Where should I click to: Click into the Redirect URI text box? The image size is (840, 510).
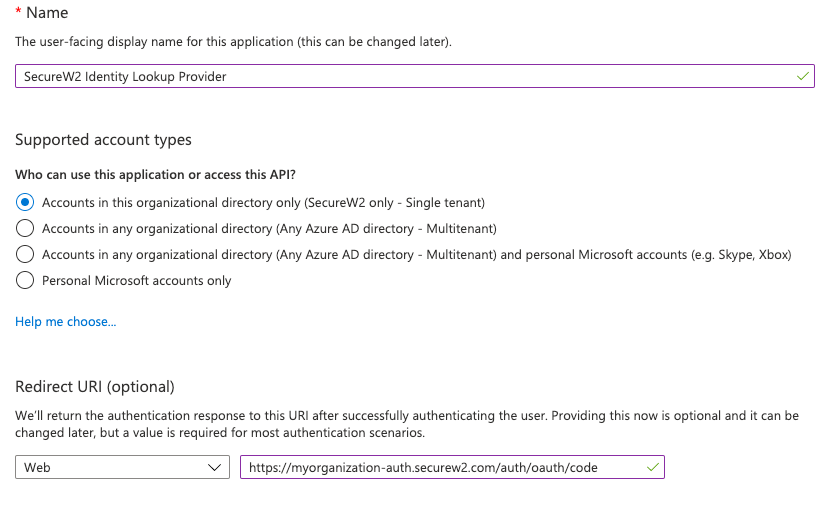click(440, 467)
